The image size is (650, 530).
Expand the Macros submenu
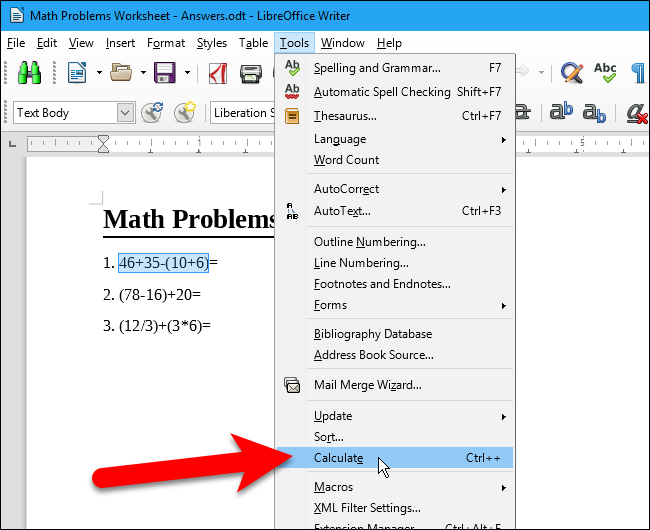[x=395, y=487]
